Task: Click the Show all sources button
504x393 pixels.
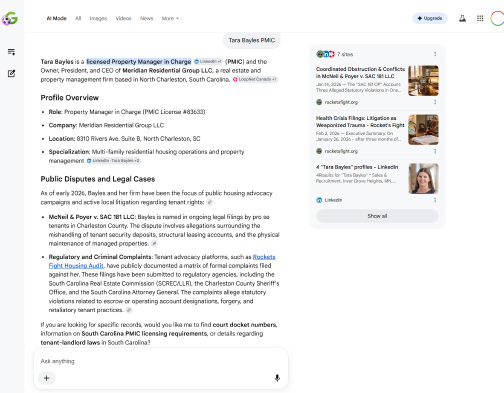Action: [x=377, y=216]
